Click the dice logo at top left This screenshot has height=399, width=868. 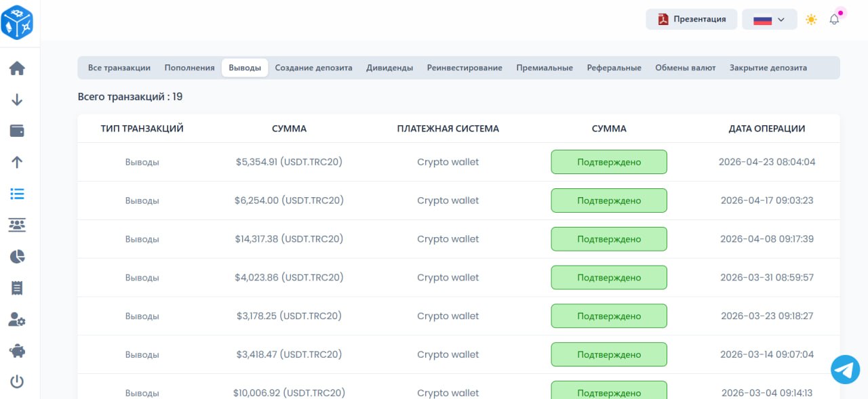click(17, 22)
